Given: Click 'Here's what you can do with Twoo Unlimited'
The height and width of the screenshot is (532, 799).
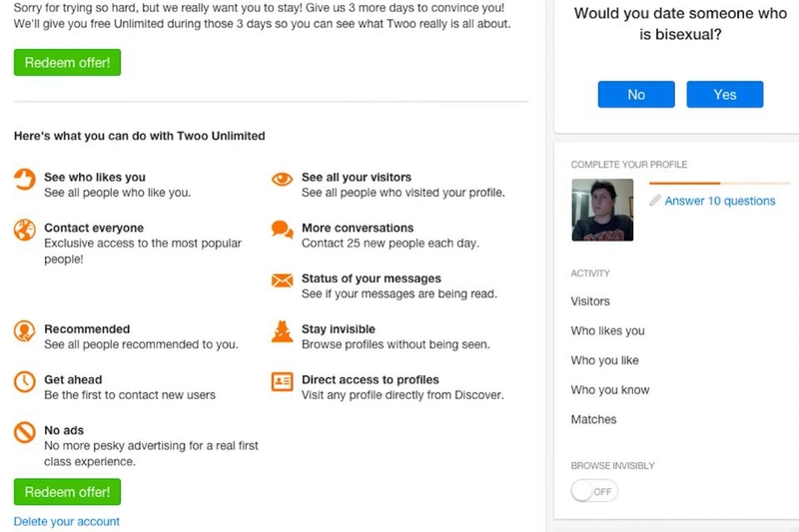Looking at the screenshot, I should click(x=139, y=136).
